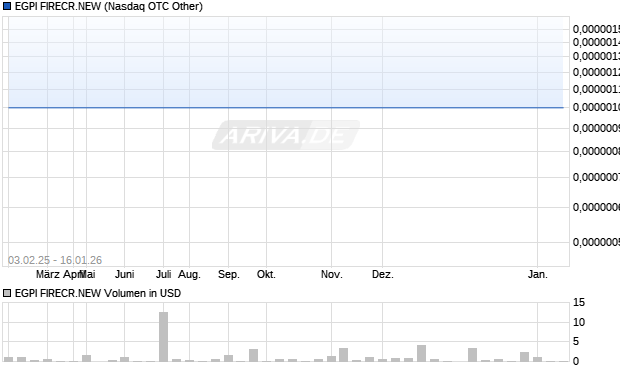Click the Aug. month label
The height and width of the screenshot is (371, 620).
click(x=189, y=274)
